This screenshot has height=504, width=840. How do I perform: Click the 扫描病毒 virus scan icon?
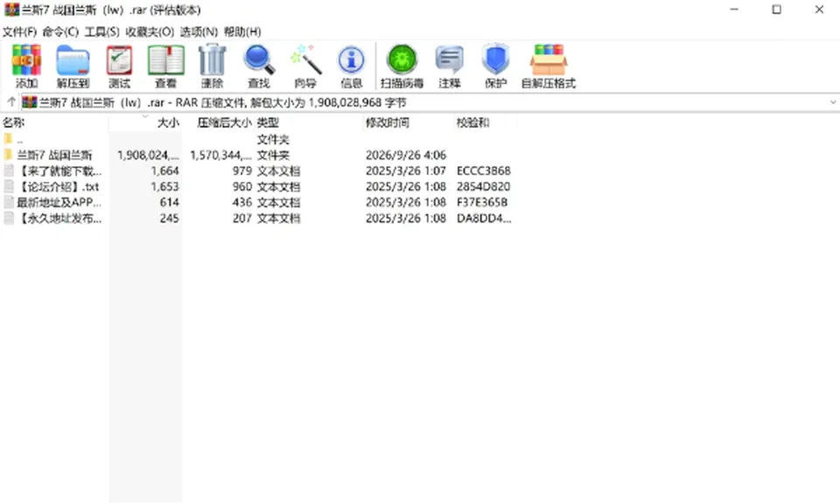[x=402, y=66]
